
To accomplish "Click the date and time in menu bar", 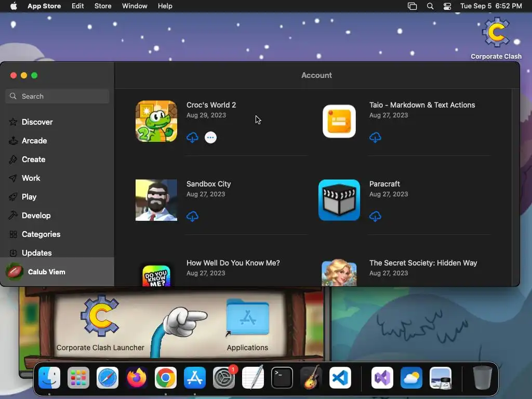I will (x=491, y=6).
